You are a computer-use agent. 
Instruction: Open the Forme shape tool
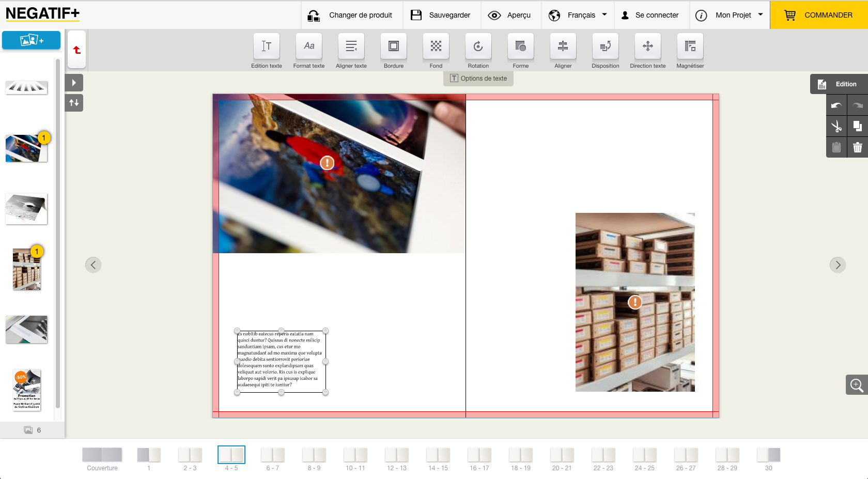(x=521, y=51)
